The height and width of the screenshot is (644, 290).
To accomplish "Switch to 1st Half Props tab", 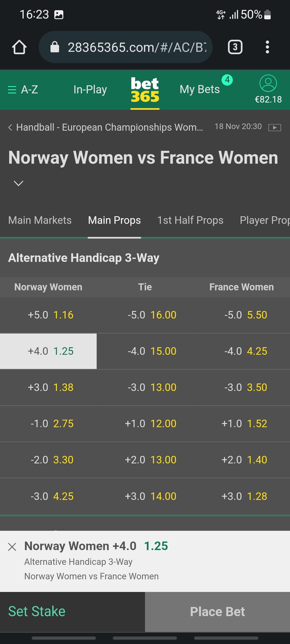I will pos(190,220).
